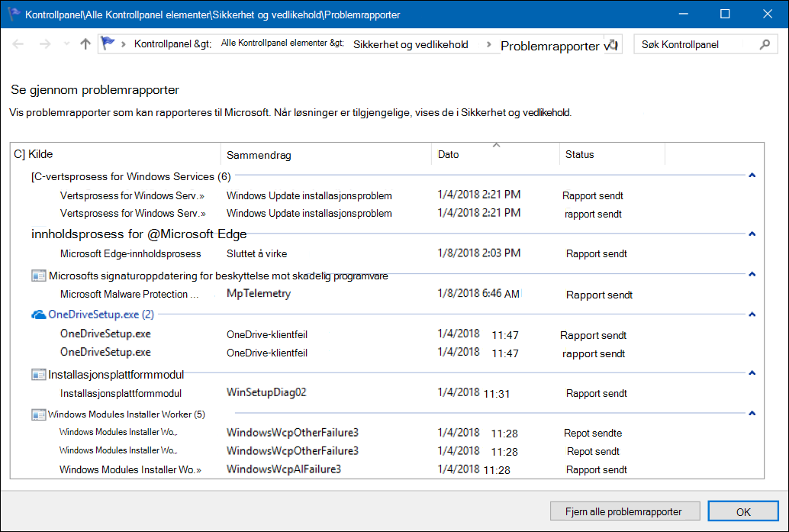Click the refresh icon in address bar

click(613, 44)
